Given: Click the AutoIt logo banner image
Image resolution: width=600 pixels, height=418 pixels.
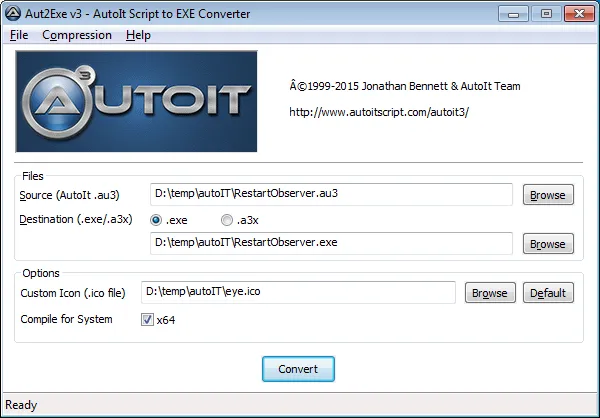Looking at the screenshot, I should (136, 101).
